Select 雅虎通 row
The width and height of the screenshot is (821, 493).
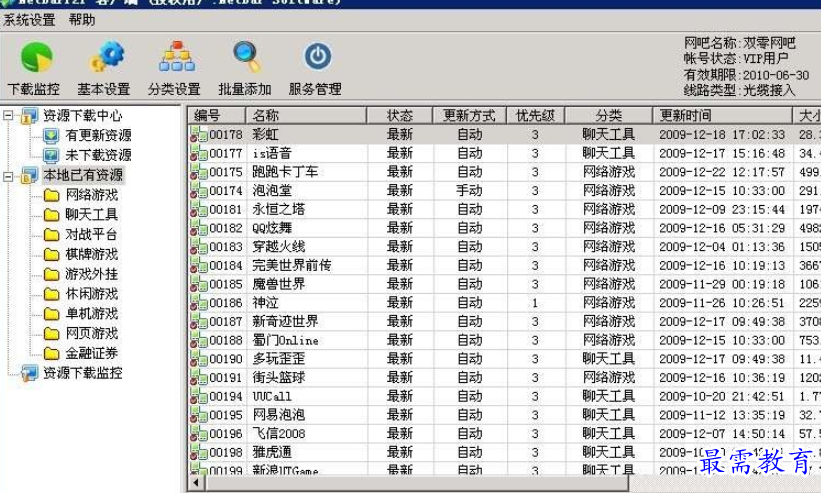pyautogui.click(x=505, y=452)
